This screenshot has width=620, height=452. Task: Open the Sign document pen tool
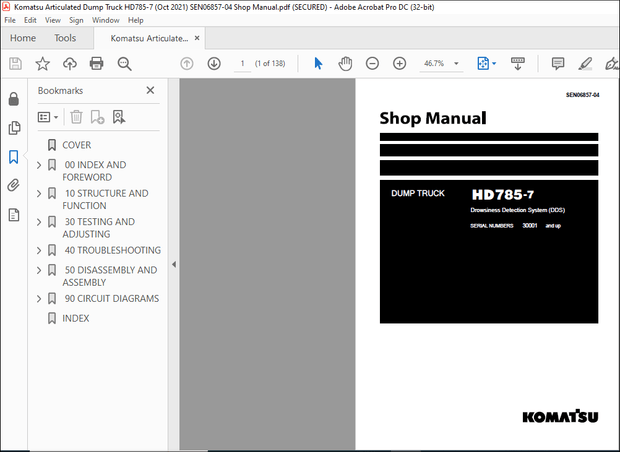611,64
